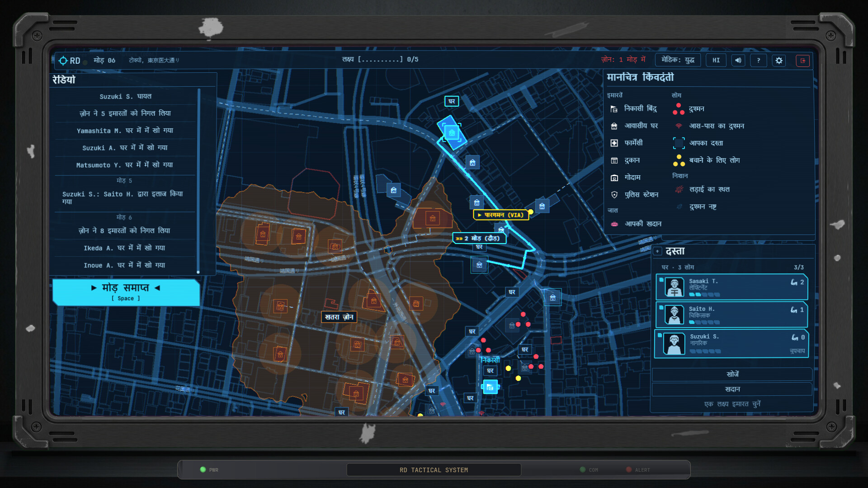Click the green PWR indicator light
868x488 pixels.
coord(203,469)
